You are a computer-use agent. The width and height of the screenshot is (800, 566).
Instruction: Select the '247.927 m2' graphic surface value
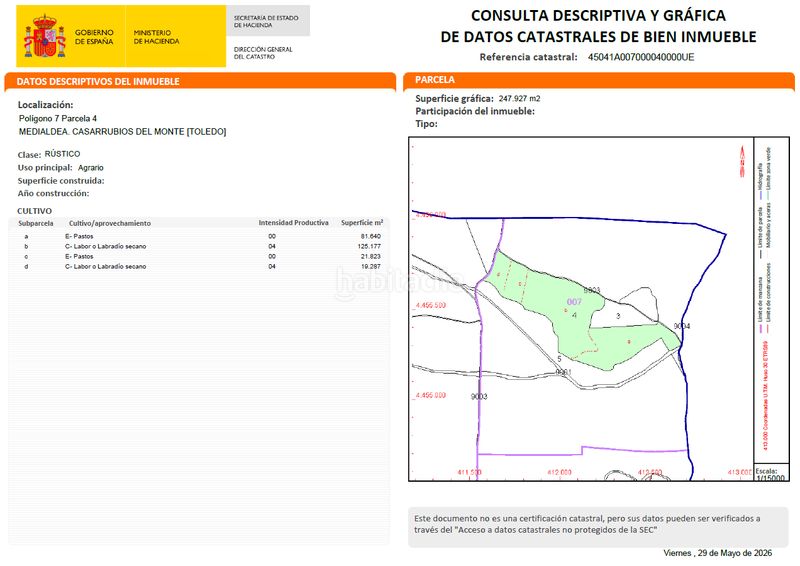click(519, 99)
